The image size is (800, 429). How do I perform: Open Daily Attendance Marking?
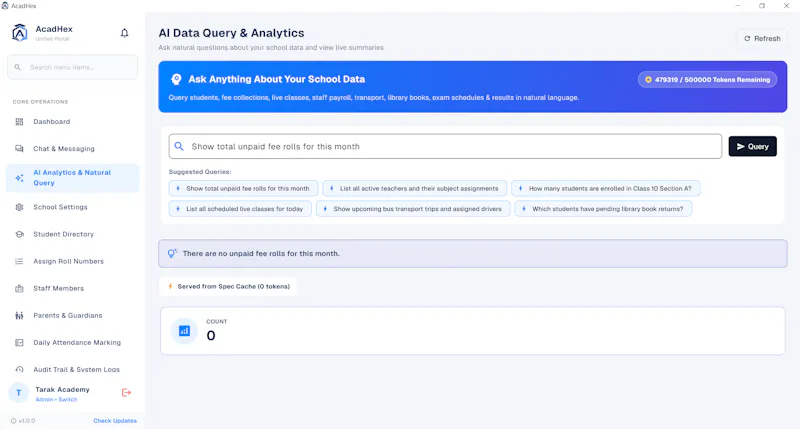click(x=72, y=343)
